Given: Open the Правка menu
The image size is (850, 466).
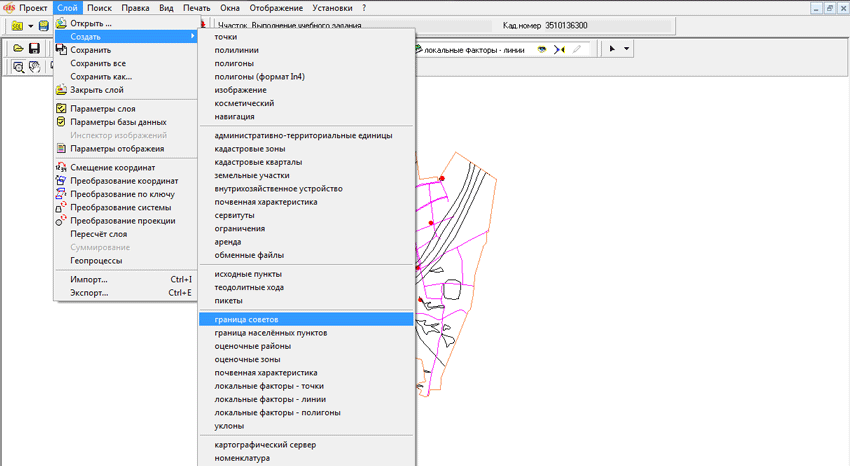Looking at the screenshot, I should coord(135,8).
